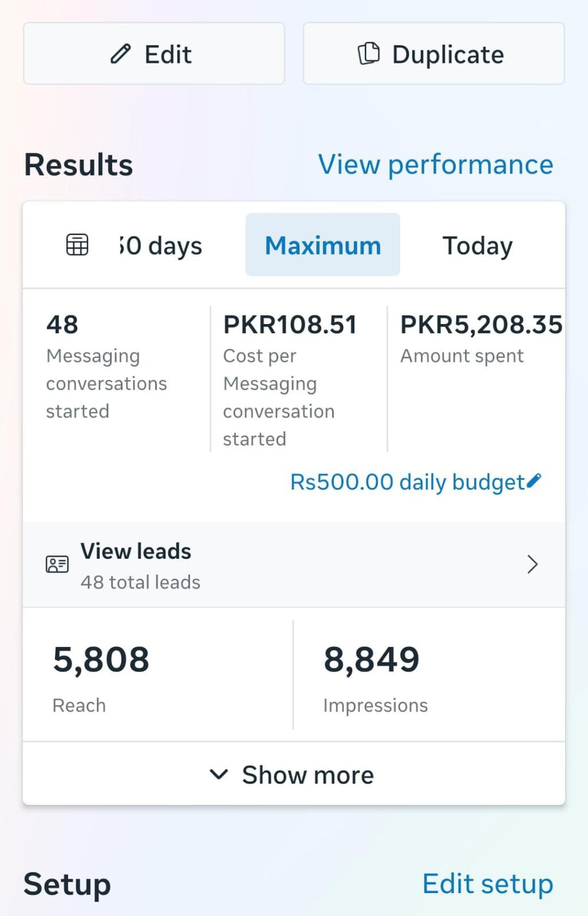Open View performance
The image size is (588, 916).
(x=435, y=164)
